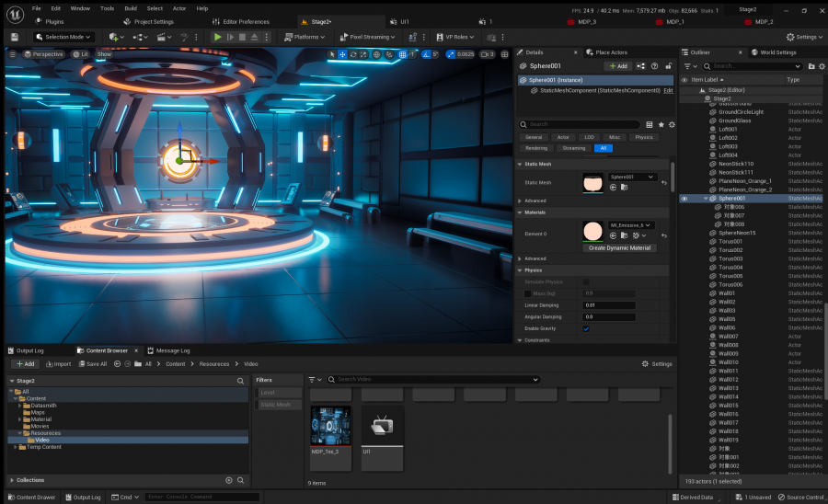Click the viewport hamburger options icon
The image size is (828, 504).
point(13,54)
